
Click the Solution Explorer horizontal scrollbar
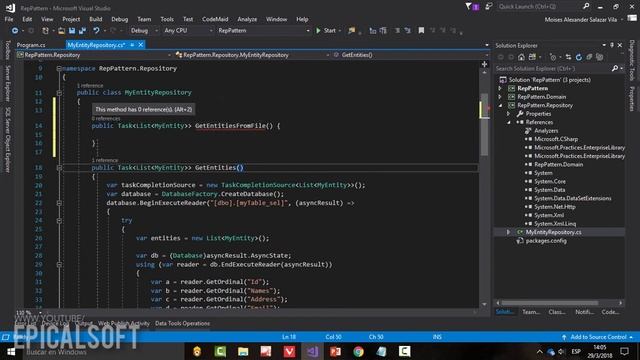coord(550,303)
